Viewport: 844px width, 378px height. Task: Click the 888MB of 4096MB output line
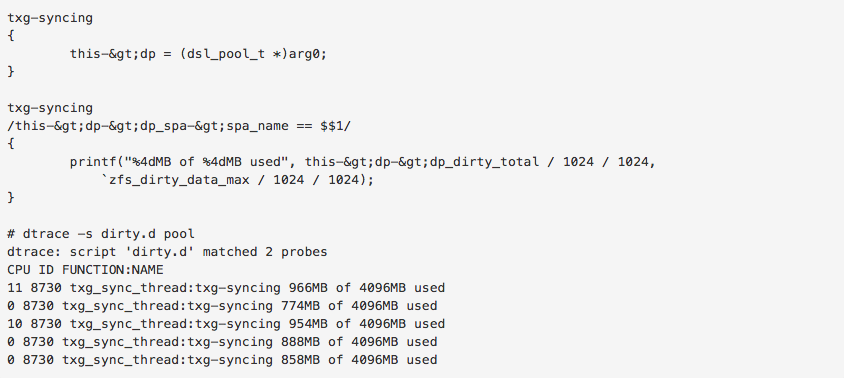pyautogui.click(x=222, y=342)
